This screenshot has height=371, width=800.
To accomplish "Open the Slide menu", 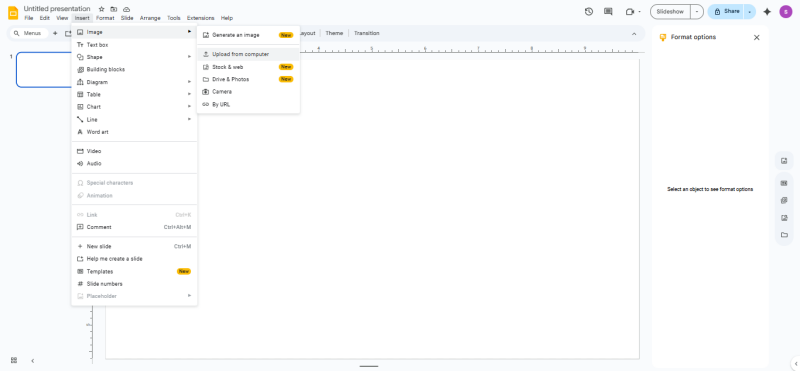I will point(127,18).
